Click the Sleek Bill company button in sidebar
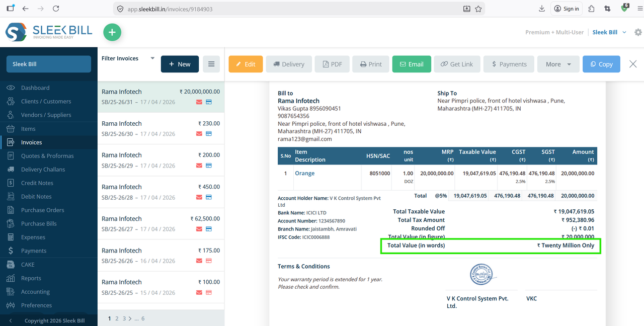 point(48,64)
